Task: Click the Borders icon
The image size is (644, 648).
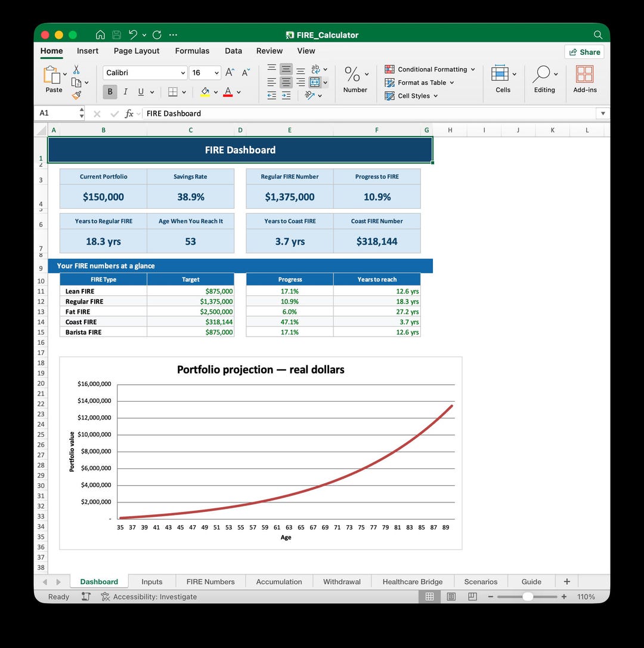Action: (x=173, y=92)
